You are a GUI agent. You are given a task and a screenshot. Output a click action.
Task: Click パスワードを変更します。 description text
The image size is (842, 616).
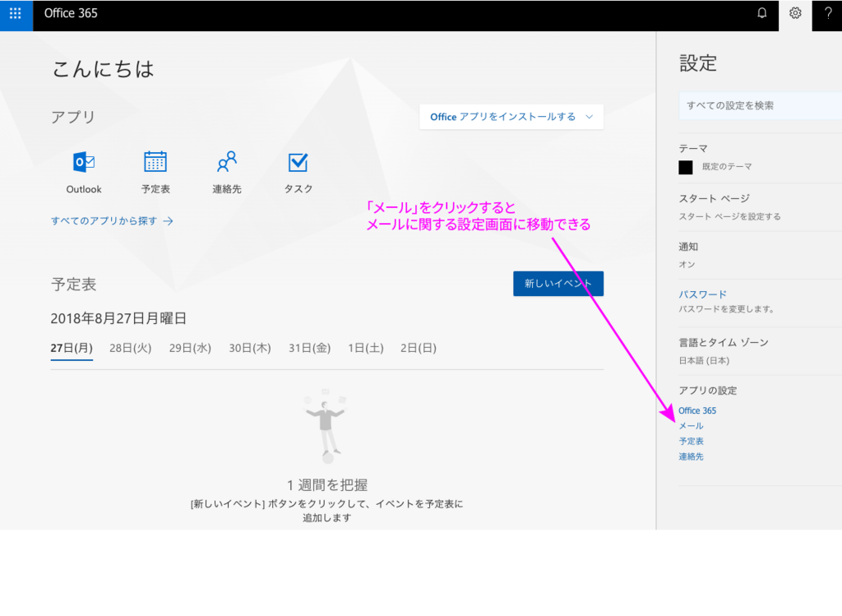point(727,308)
